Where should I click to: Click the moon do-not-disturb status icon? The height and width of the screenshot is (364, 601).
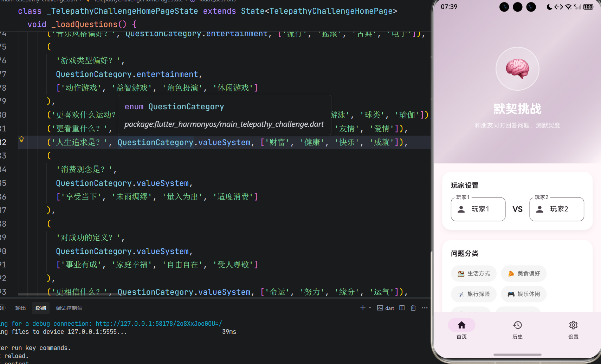(x=549, y=7)
